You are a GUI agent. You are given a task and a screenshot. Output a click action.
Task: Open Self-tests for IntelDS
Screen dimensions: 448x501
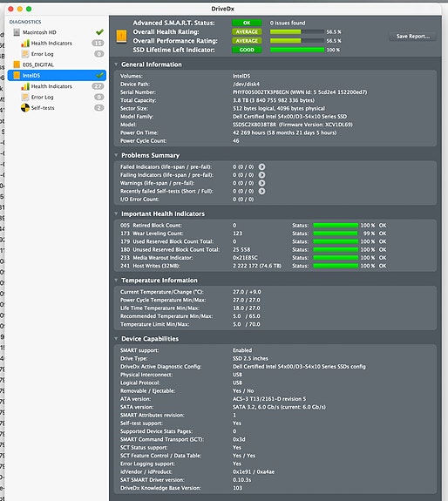click(43, 108)
